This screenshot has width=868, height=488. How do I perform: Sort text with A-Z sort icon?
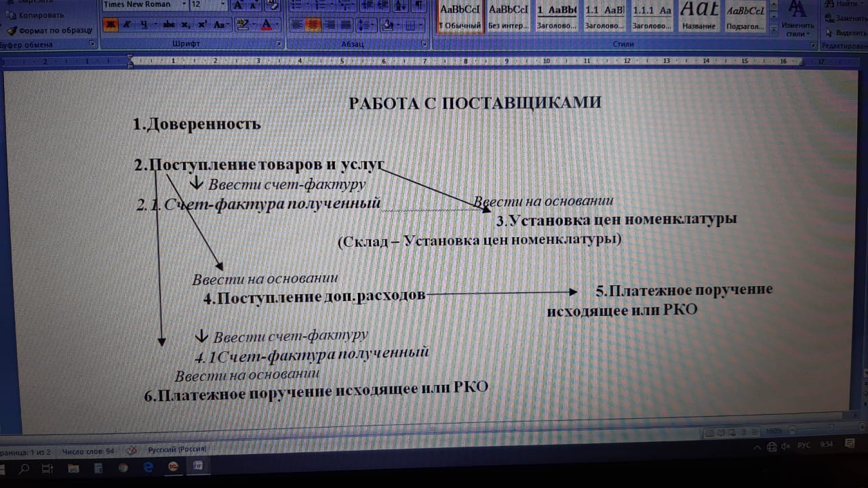[x=400, y=5]
